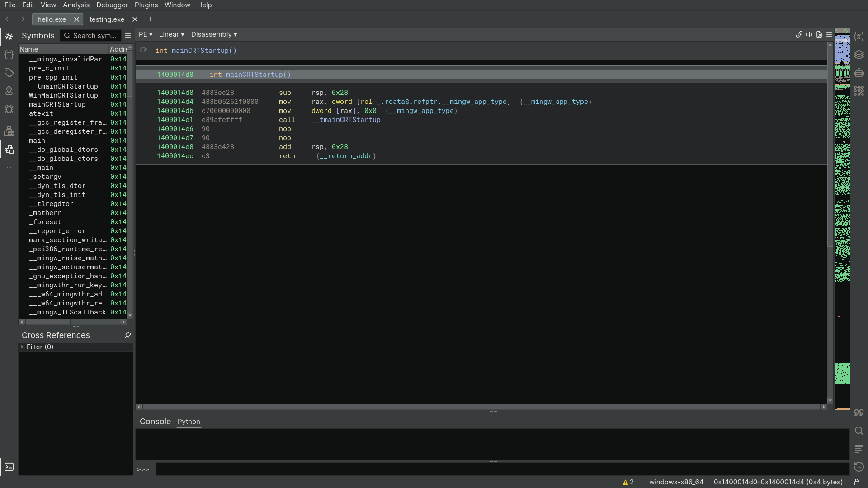Open the Debugger bug sidebar icon
Viewport: 868px width, 488px height.
pyautogui.click(x=9, y=109)
